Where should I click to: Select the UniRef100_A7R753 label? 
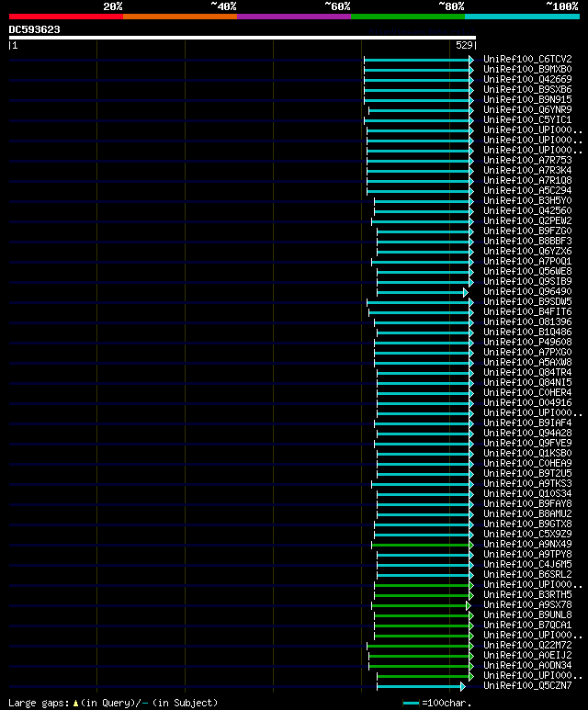tap(527, 161)
